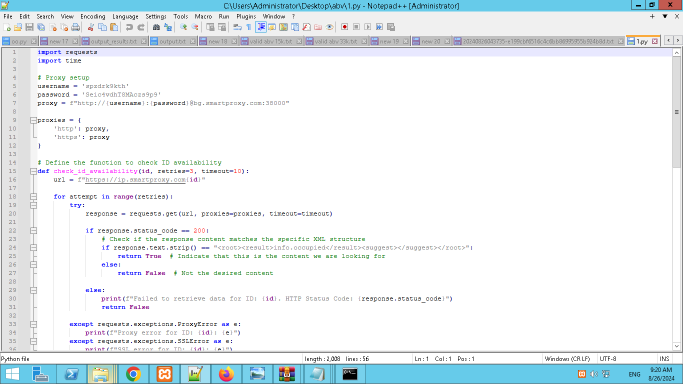Redo the edit via toolbar arrow
The height and width of the screenshot is (384, 683).
click(141, 27)
